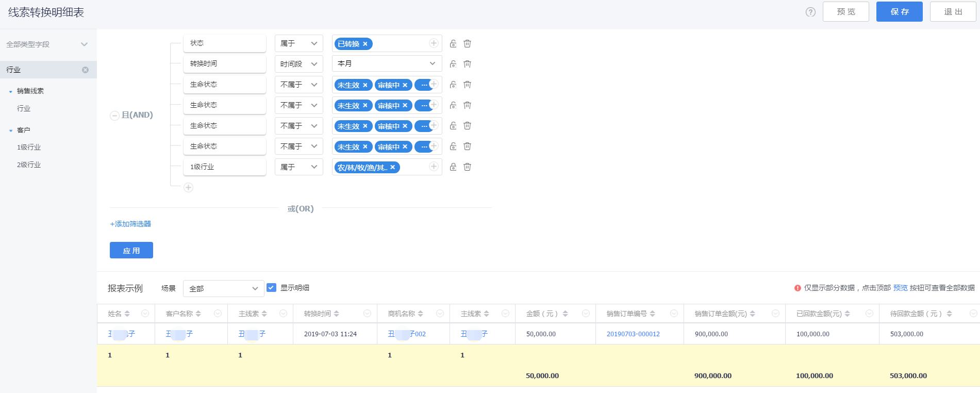Add a new condition with plus circle
The height and width of the screenshot is (393, 980).
pyautogui.click(x=189, y=188)
